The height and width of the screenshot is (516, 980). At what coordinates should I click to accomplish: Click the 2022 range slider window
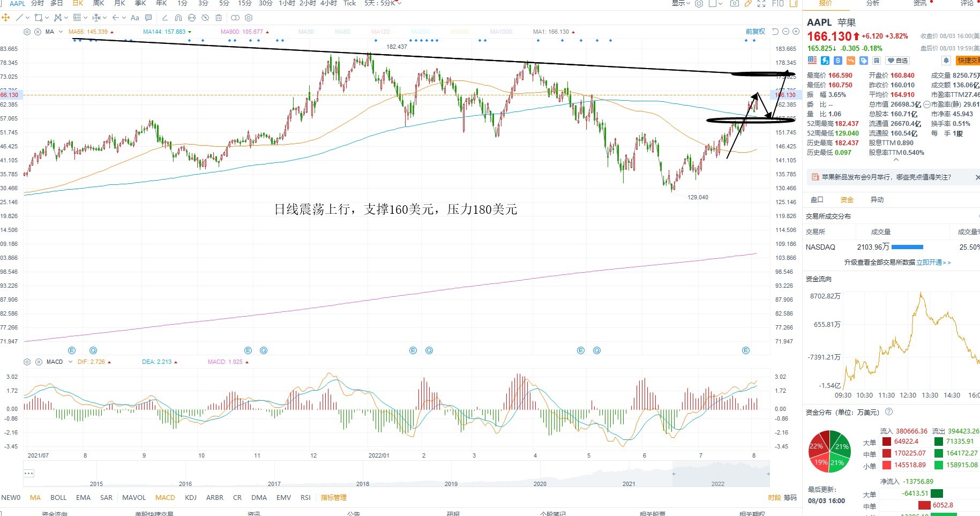click(721, 474)
